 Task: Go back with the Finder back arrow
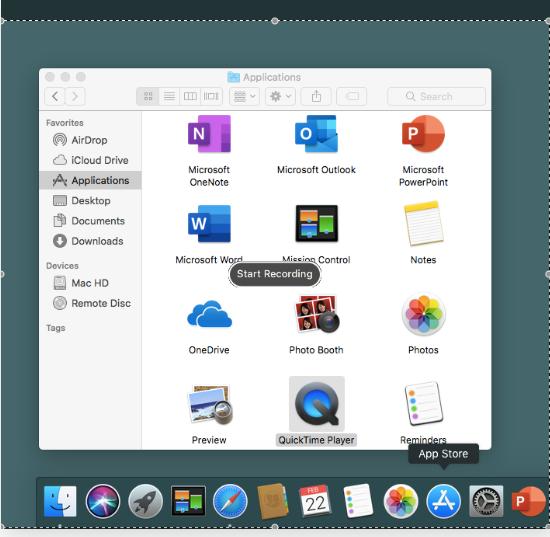[x=55, y=96]
